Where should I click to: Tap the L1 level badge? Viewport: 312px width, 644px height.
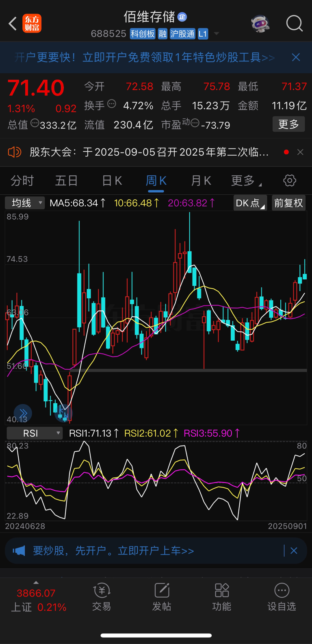click(203, 34)
